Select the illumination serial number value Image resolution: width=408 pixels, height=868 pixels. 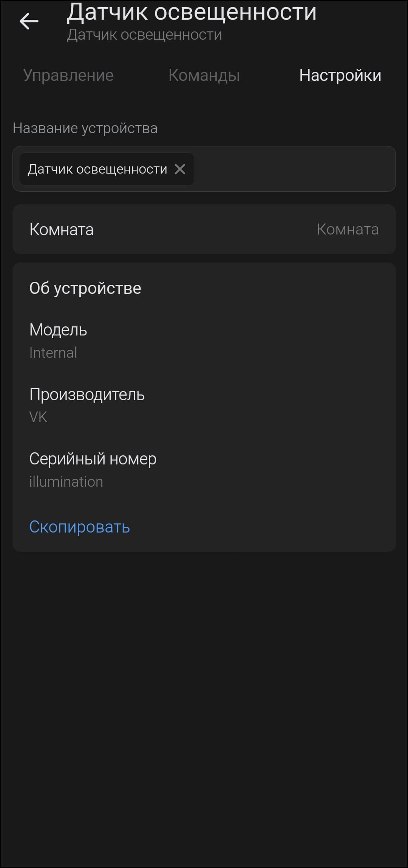coord(66,482)
